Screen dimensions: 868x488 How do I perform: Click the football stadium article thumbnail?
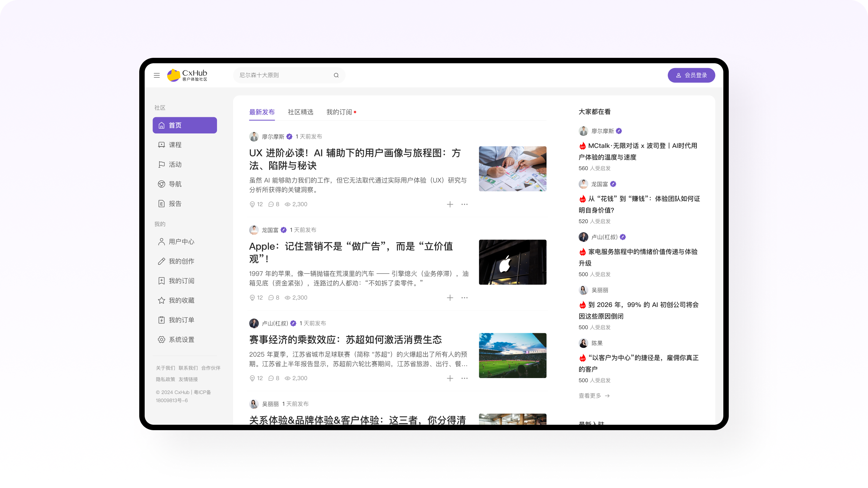(512, 355)
